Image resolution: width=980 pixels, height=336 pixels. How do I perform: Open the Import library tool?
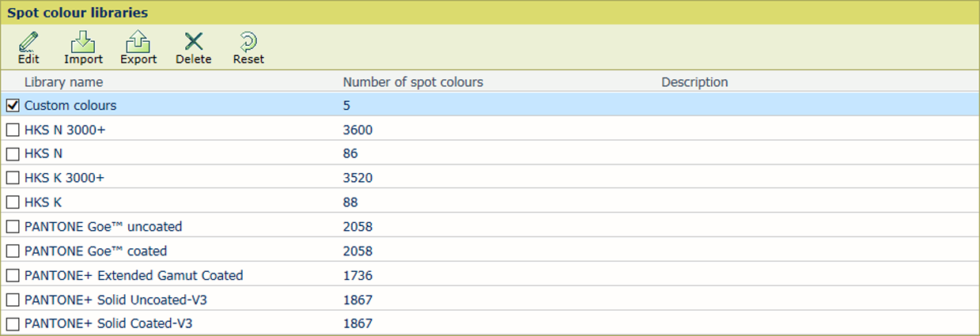click(83, 43)
